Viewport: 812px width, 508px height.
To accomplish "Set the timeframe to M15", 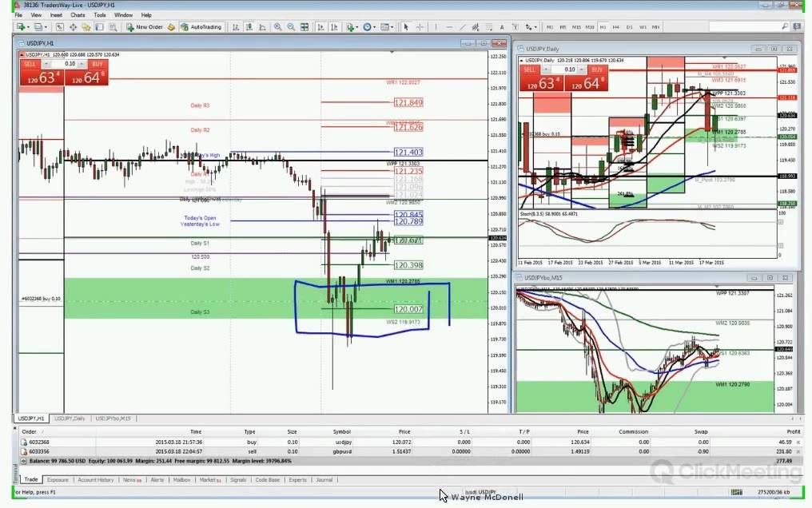I will point(576,27).
